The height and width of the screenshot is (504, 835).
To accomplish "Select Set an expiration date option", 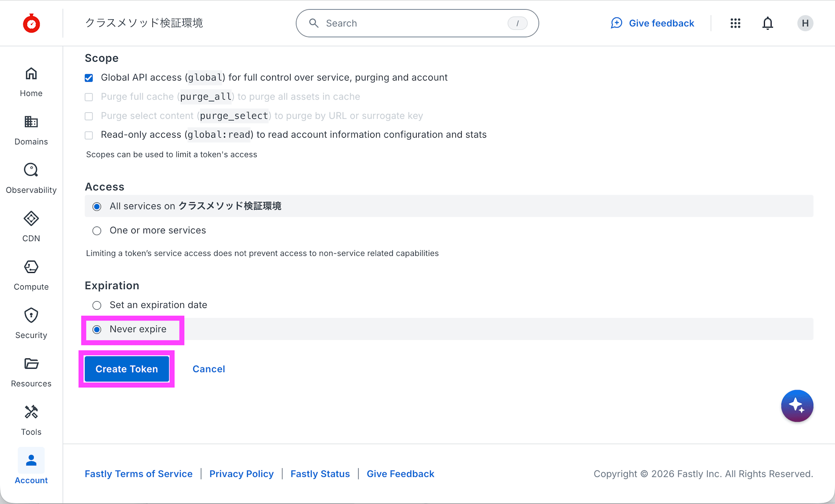I will (x=97, y=305).
